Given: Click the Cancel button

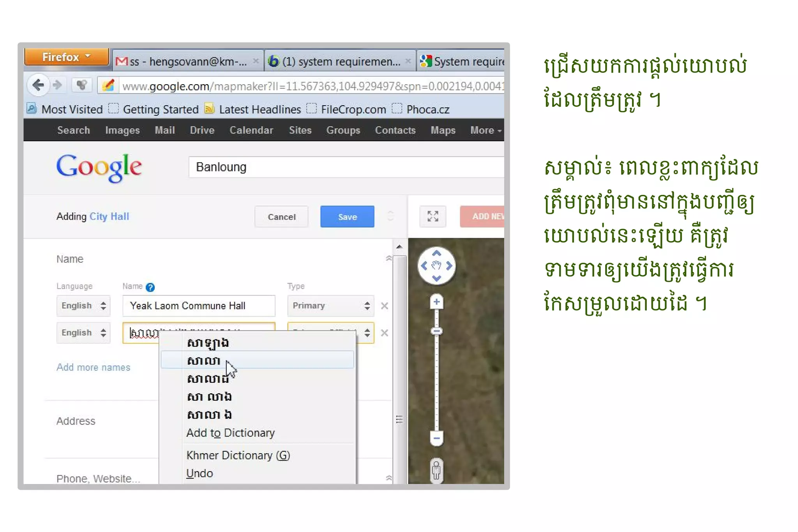Looking at the screenshot, I should pos(281,217).
